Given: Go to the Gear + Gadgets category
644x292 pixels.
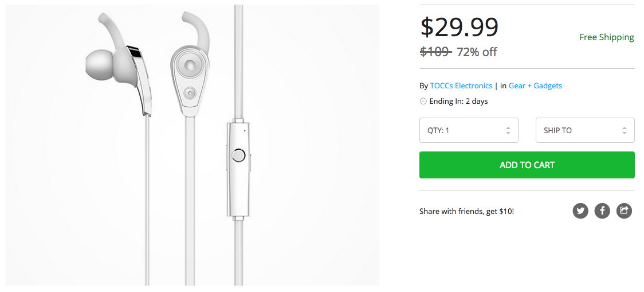Looking at the screenshot, I should click(x=535, y=85).
